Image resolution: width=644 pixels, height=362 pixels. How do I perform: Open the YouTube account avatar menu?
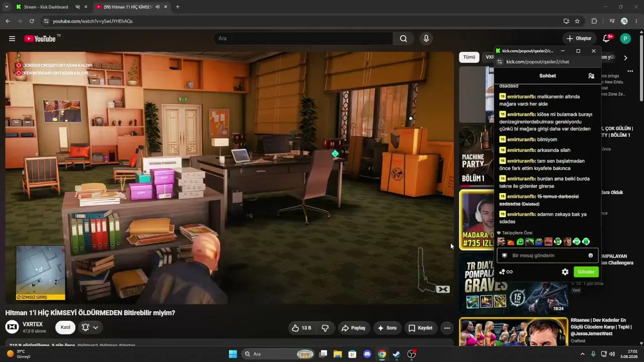625,39
